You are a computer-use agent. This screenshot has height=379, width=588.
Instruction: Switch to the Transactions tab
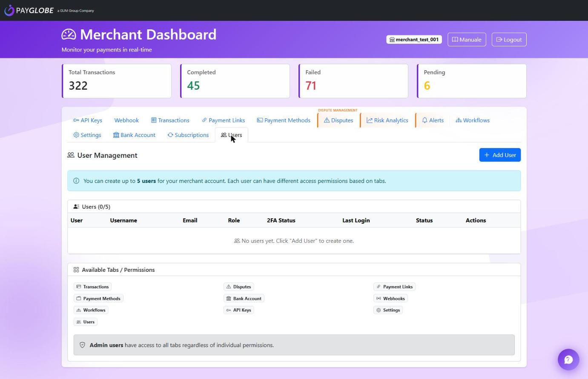170,120
